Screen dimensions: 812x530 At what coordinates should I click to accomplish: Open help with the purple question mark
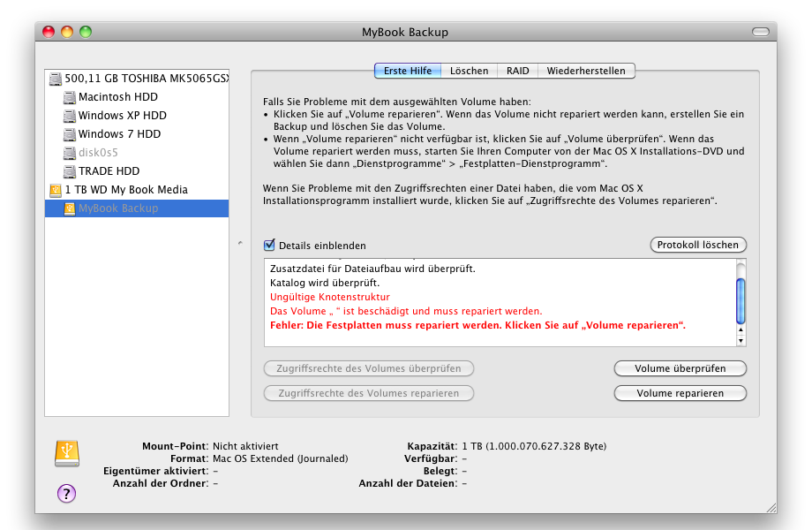[66, 493]
